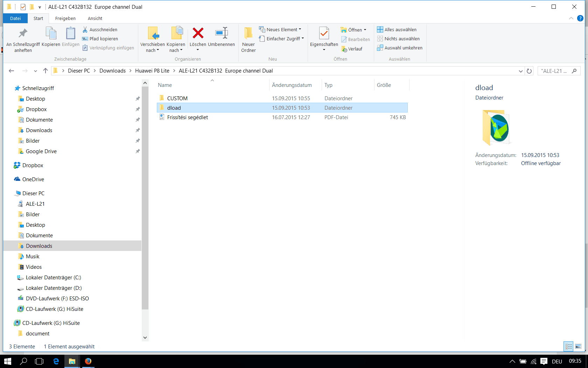The width and height of the screenshot is (588, 368).
Task: Invert selection with Auswahl umkehren
Action: coord(400,48)
